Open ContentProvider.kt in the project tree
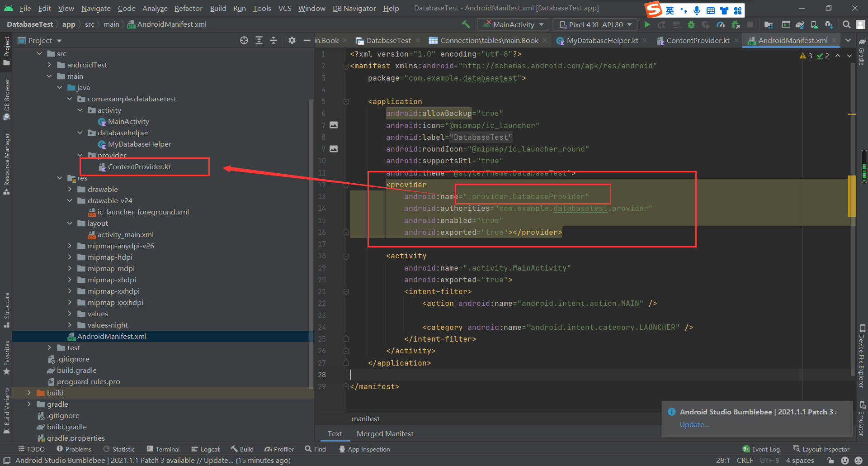Viewport: 868px width, 466px height. click(x=139, y=166)
